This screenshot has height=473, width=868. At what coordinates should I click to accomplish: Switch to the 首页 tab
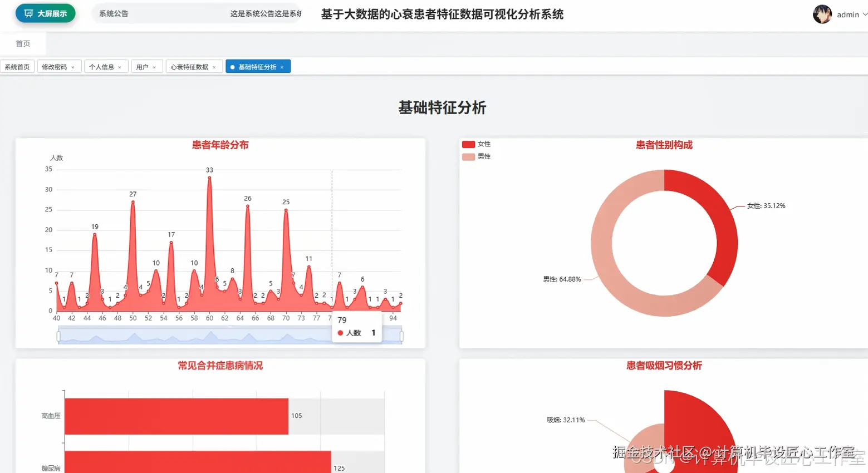(23, 43)
